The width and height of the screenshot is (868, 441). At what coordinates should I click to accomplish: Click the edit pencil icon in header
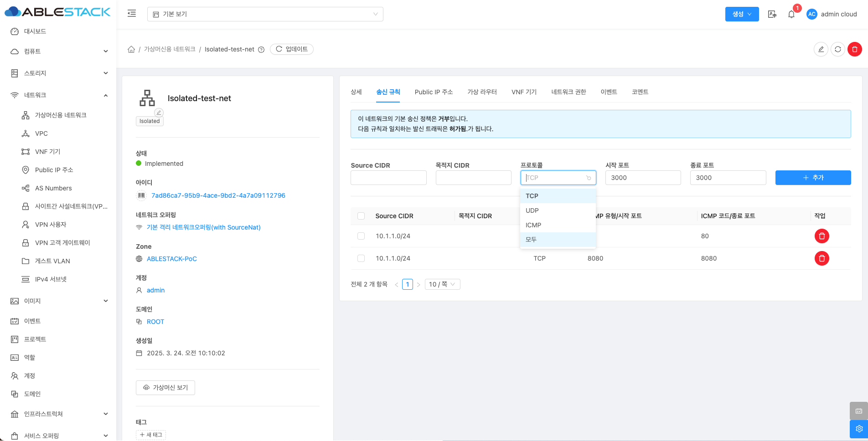(x=821, y=49)
